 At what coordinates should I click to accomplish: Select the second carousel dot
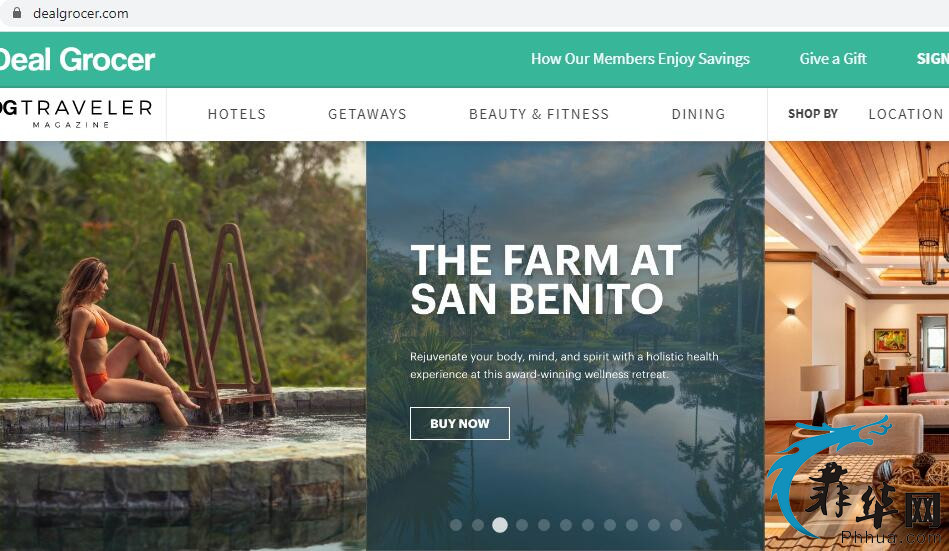tap(478, 525)
